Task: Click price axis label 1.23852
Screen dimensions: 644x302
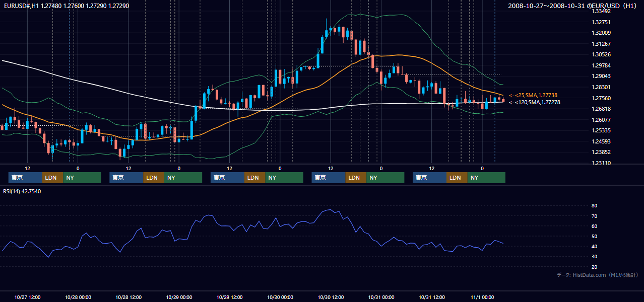Action: [602, 152]
